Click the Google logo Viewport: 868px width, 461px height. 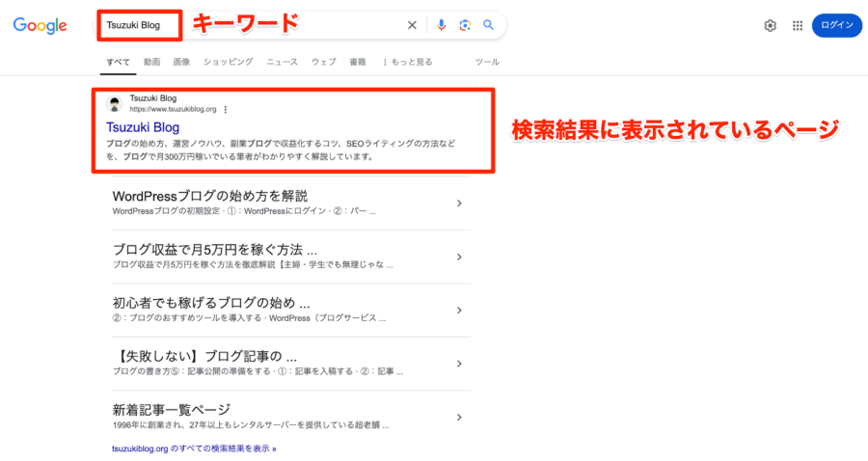[x=40, y=25]
